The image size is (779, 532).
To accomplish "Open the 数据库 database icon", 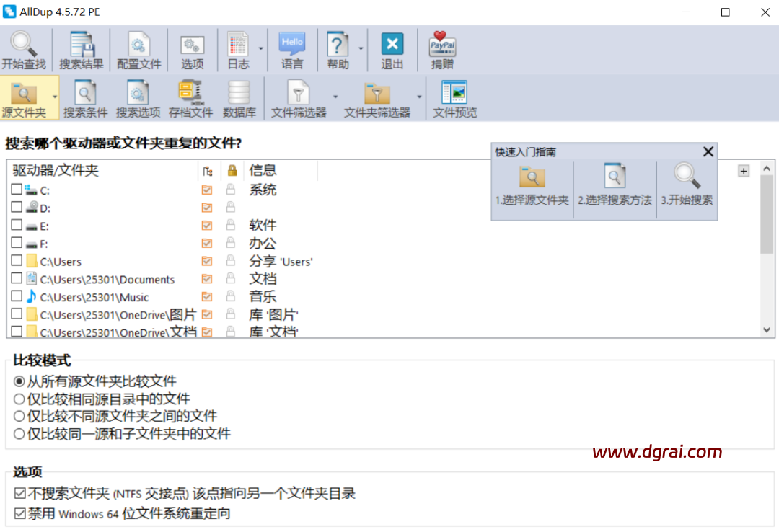I will click(239, 94).
